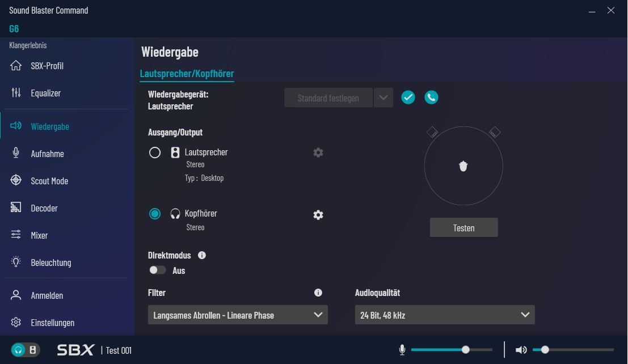Go to SBX-Profil menu item
This screenshot has width=628, height=364.
[47, 66]
